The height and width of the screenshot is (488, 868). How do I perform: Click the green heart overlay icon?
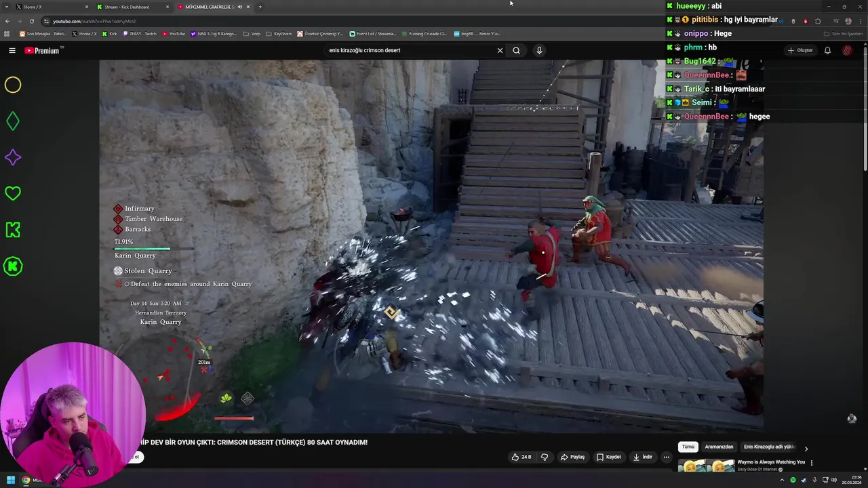coord(13,194)
